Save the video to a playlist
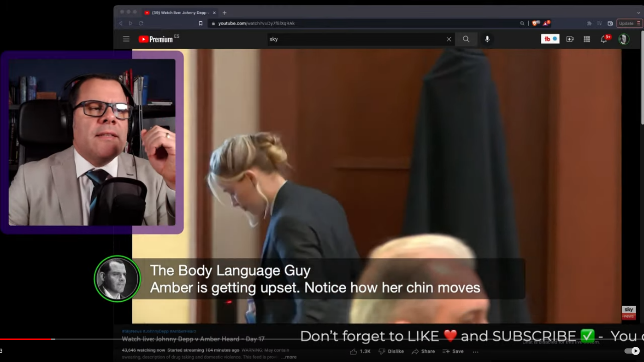Image resolution: width=644 pixels, height=362 pixels. pyautogui.click(x=453, y=351)
